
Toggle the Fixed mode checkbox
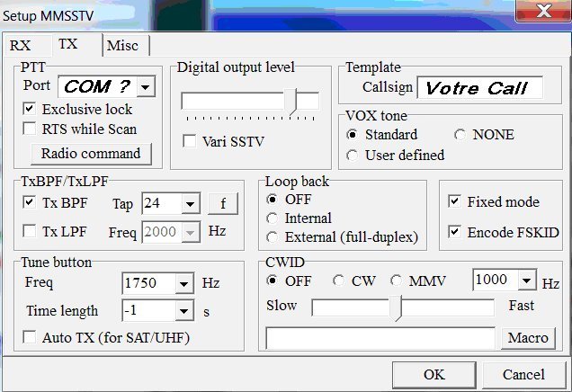(454, 201)
